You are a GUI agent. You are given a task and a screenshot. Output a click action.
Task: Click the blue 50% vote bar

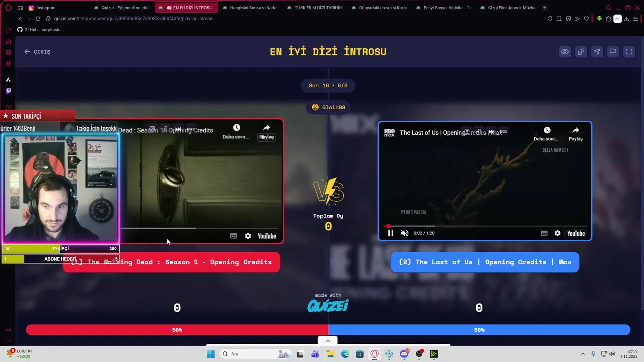(x=479, y=330)
